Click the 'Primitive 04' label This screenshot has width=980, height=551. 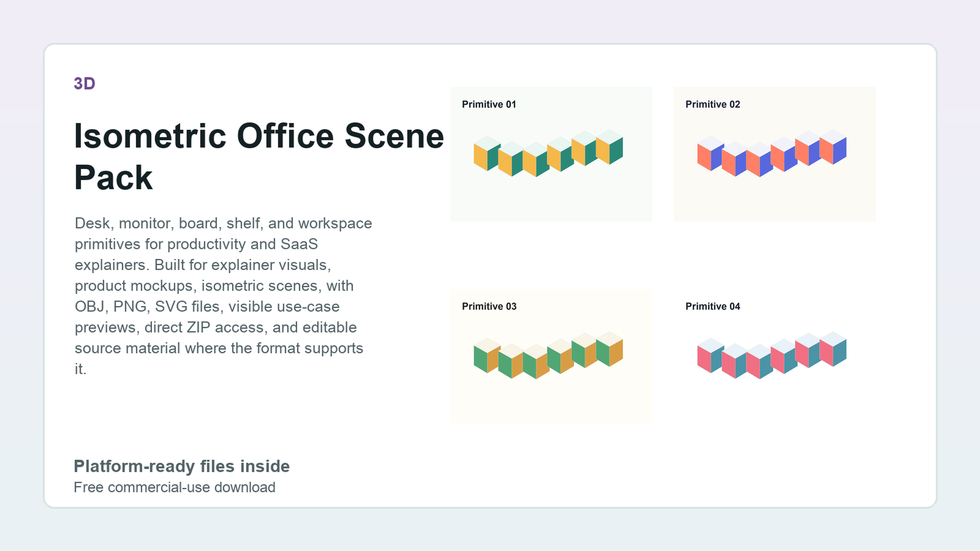(x=713, y=306)
